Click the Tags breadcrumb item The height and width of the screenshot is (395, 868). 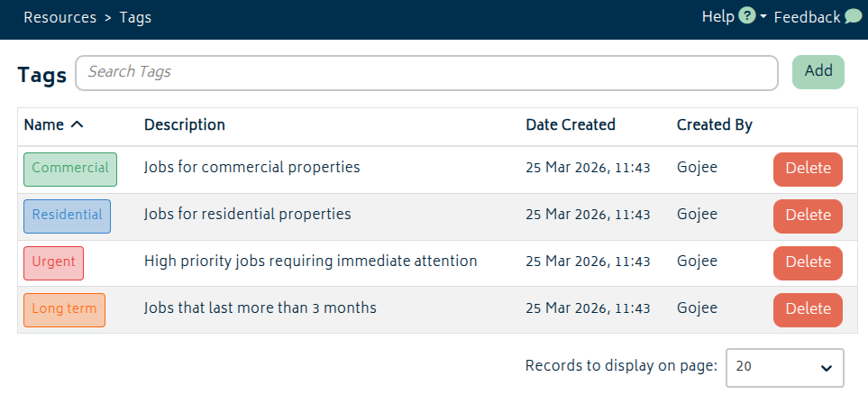pos(135,17)
